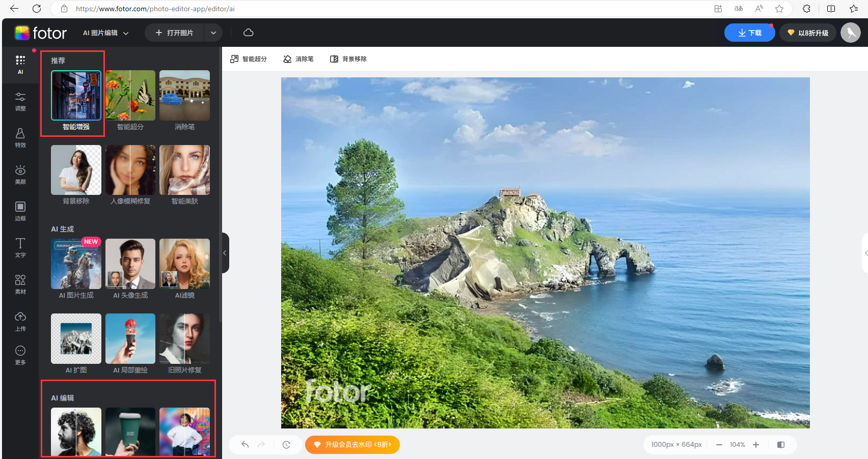Choose the AI 局部重绘 ice cream thumbnail
Viewport: 868px width, 459px height.
click(130, 338)
